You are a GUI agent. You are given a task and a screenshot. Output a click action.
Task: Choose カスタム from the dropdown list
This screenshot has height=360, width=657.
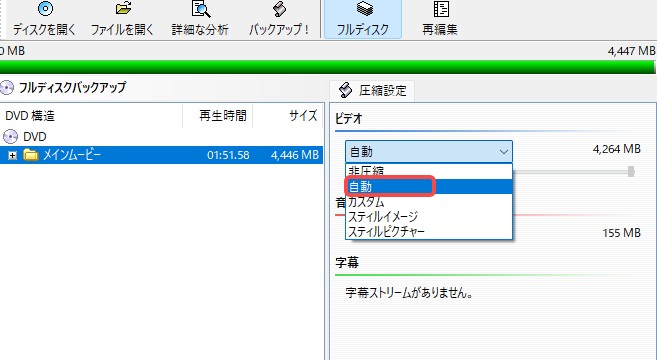[x=429, y=202]
